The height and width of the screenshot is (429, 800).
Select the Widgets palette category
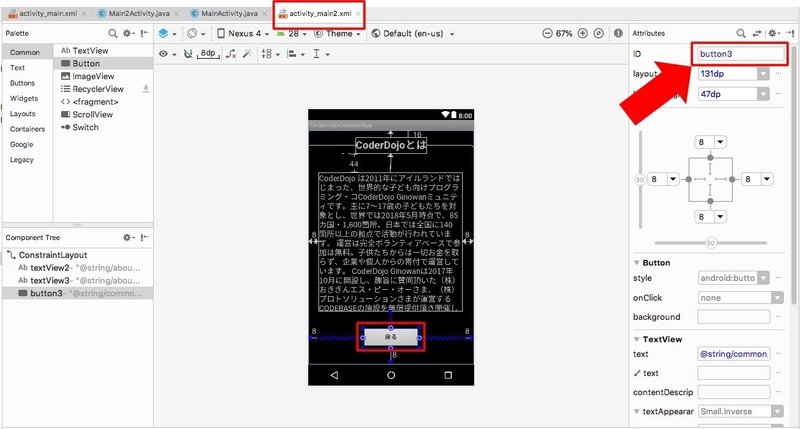coord(24,98)
